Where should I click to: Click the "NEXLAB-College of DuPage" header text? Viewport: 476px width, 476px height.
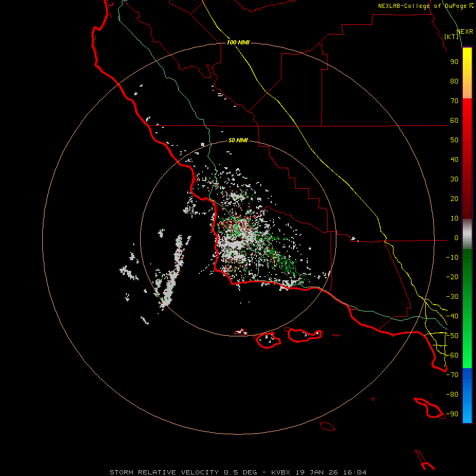[422, 6]
